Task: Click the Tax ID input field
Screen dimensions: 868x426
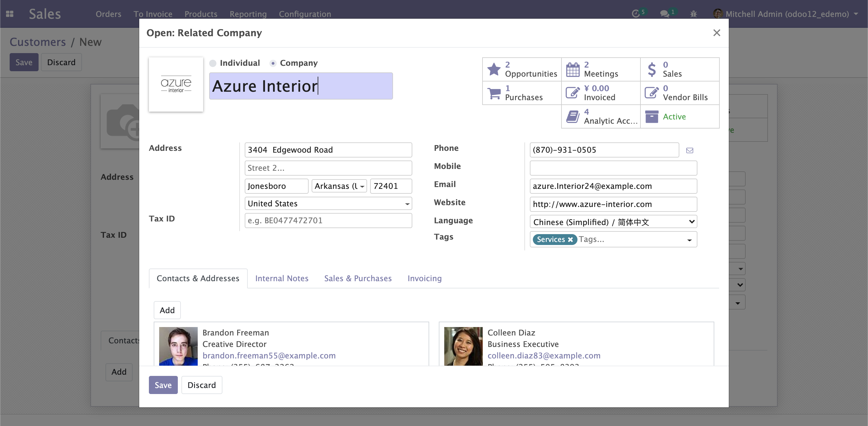Action: (327, 220)
